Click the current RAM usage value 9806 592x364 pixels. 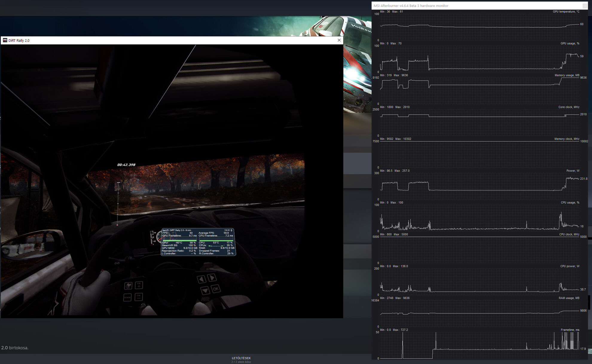coord(583,311)
